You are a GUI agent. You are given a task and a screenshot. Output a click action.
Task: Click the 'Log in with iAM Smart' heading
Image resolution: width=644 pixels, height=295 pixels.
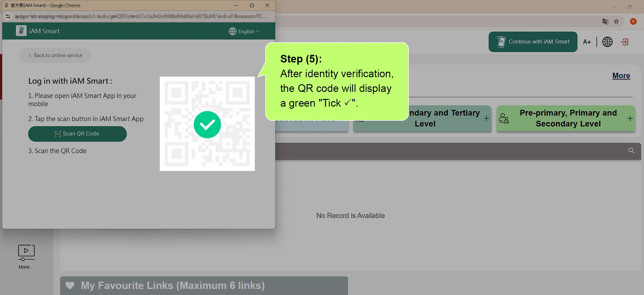(x=70, y=81)
